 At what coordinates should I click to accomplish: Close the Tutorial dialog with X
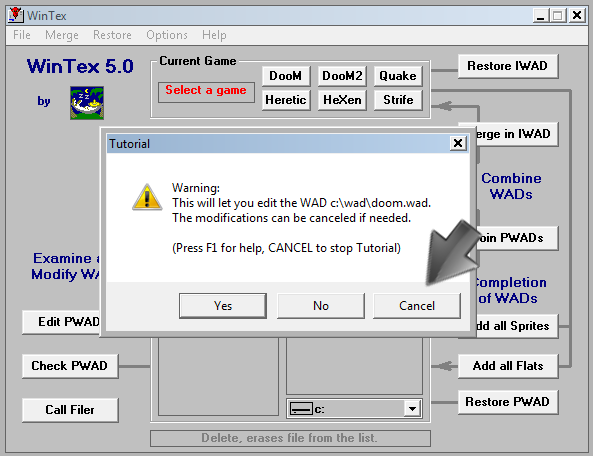coord(458,143)
